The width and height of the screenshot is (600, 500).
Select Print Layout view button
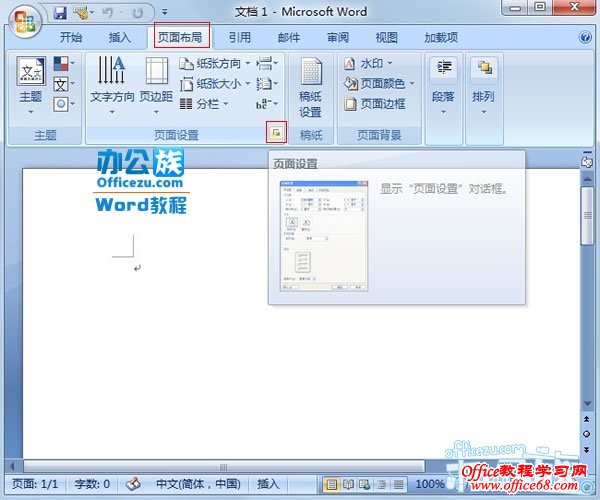(331, 485)
